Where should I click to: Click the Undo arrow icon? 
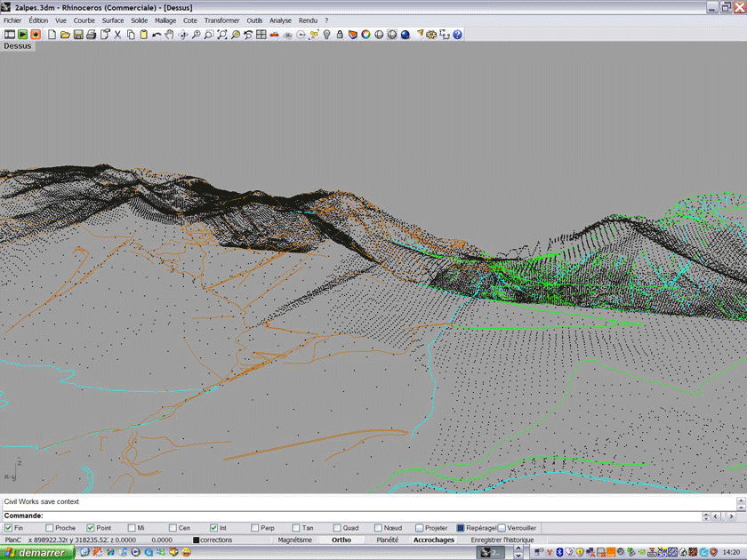157,35
